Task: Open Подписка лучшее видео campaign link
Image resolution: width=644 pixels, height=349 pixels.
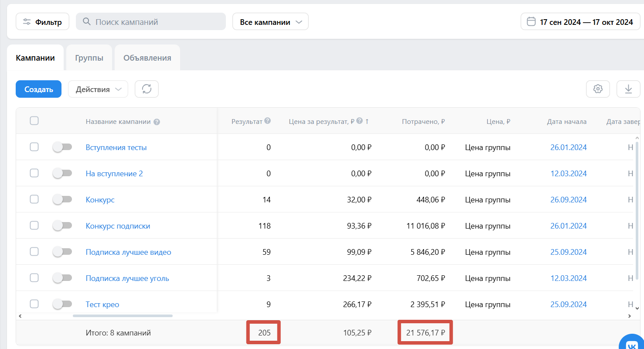Action: (129, 252)
